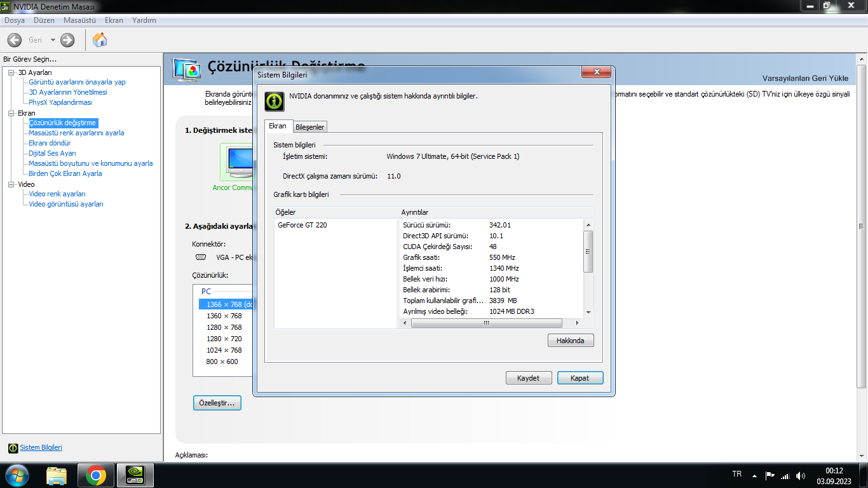Open File Explorer from the taskbar
The width and height of the screenshot is (868, 488).
pos(57,475)
